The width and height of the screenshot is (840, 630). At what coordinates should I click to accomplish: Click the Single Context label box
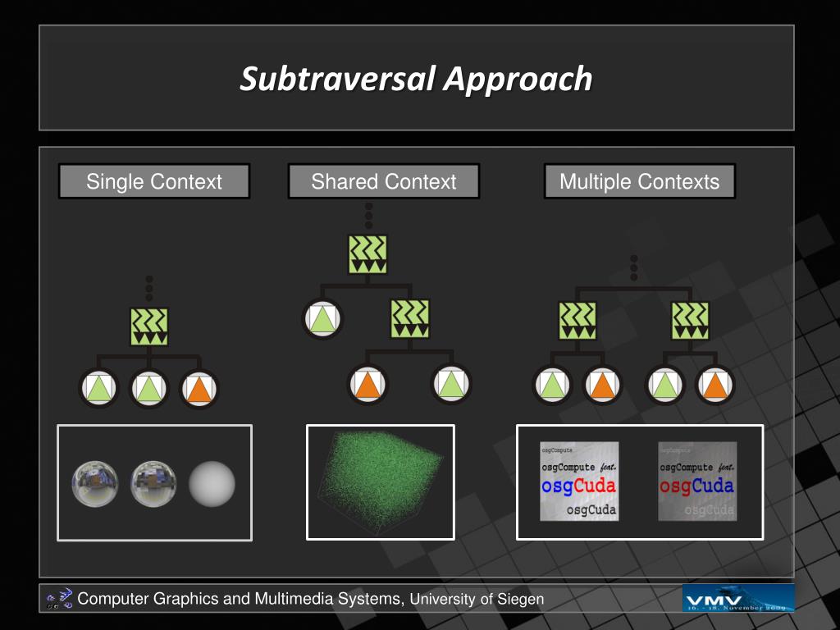click(154, 181)
